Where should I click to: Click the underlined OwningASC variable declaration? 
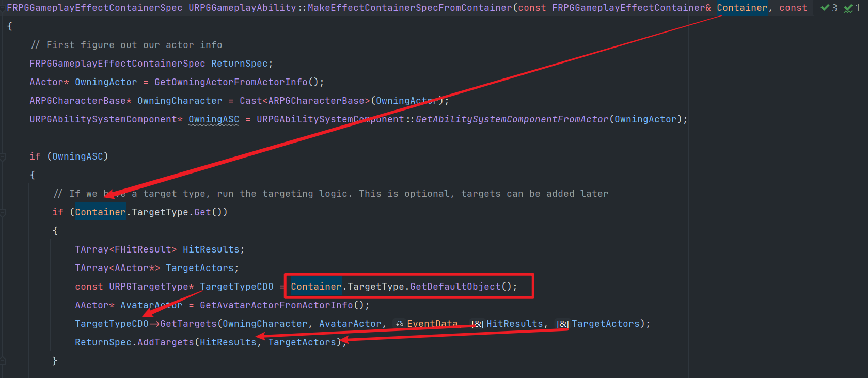click(x=214, y=119)
